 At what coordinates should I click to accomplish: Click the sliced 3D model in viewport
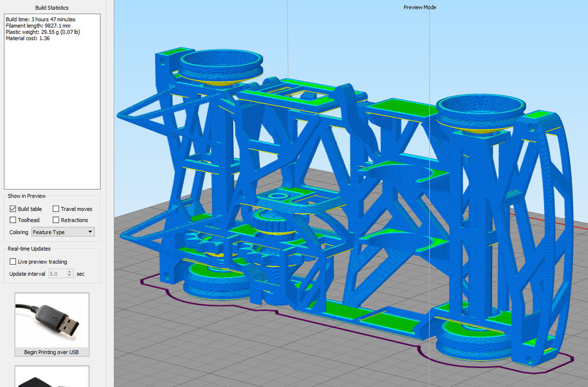click(x=345, y=206)
